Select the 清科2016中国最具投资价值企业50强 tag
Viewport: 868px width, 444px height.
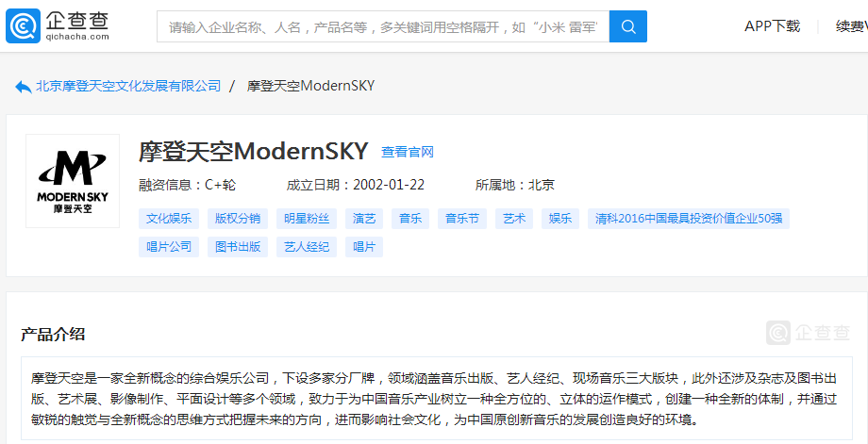[x=689, y=219]
